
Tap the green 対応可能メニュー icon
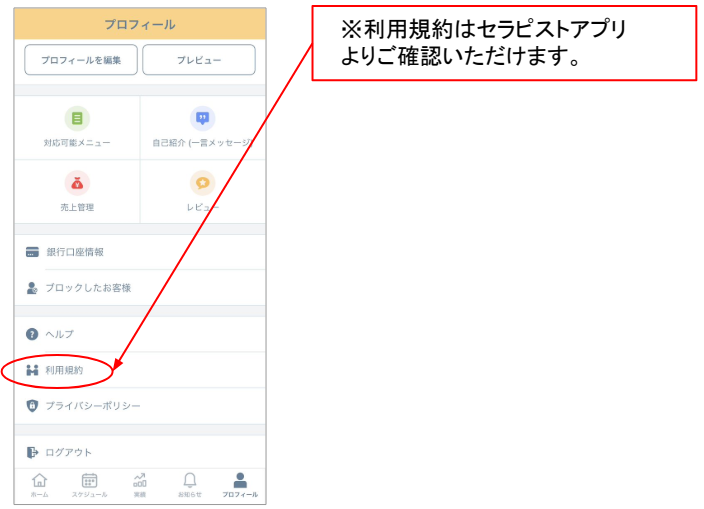click(x=77, y=118)
